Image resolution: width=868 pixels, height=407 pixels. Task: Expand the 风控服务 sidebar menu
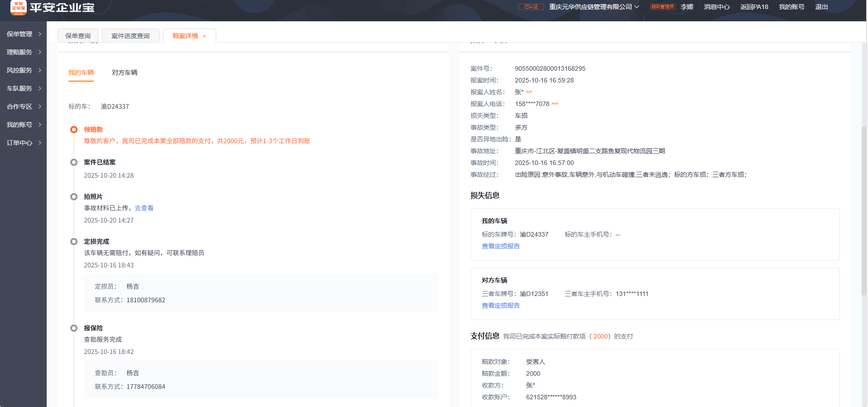point(24,70)
